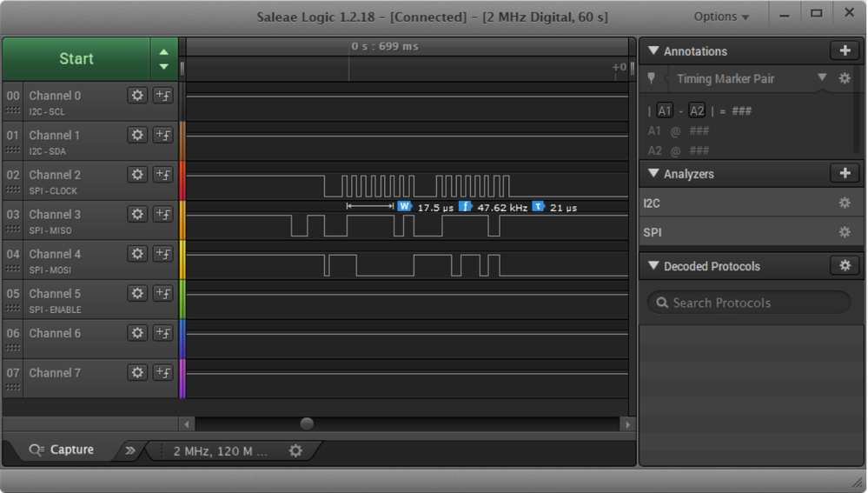This screenshot has height=493, width=868.
Task: Open Channel 0 settings gear
Action: (137, 96)
